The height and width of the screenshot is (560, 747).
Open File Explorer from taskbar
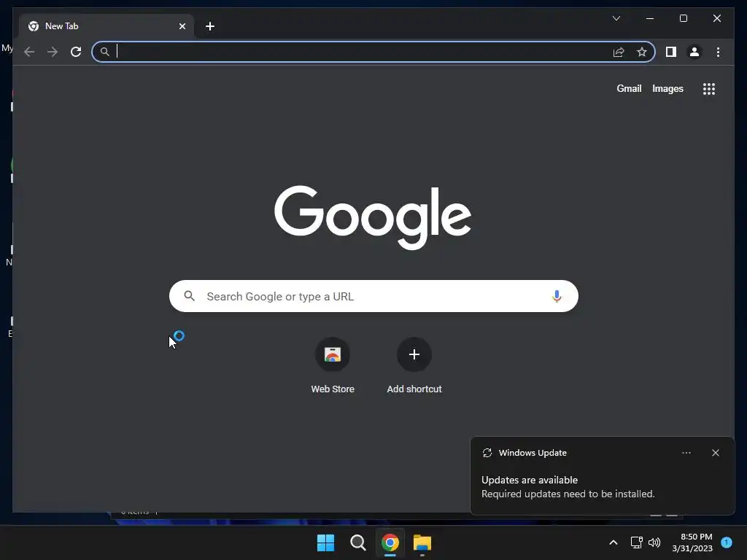click(422, 542)
